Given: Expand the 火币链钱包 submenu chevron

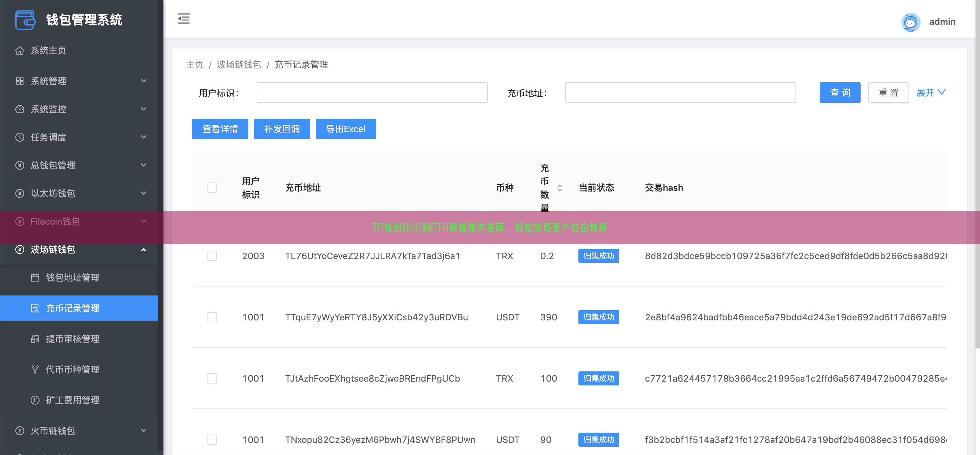Looking at the screenshot, I should [x=143, y=431].
